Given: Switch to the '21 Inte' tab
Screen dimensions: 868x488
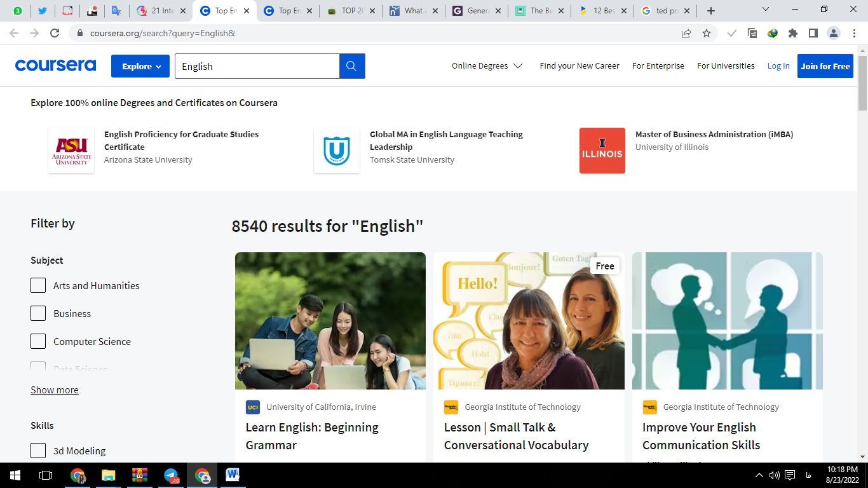Looking at the screenshot, I should pos(161,11).
